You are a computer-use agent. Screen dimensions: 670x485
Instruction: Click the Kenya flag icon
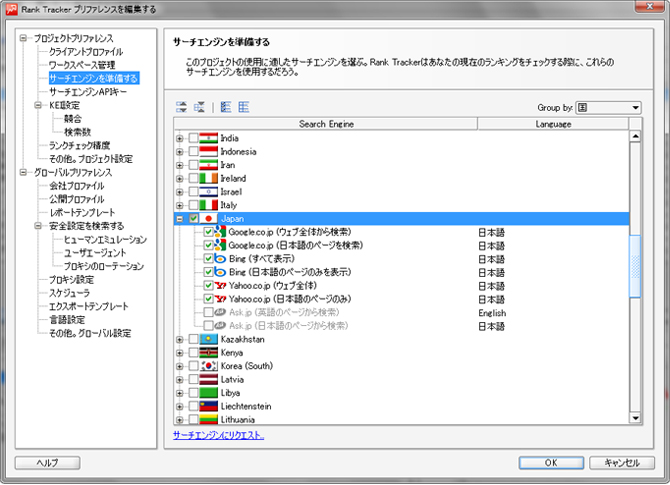click(209, 353)
